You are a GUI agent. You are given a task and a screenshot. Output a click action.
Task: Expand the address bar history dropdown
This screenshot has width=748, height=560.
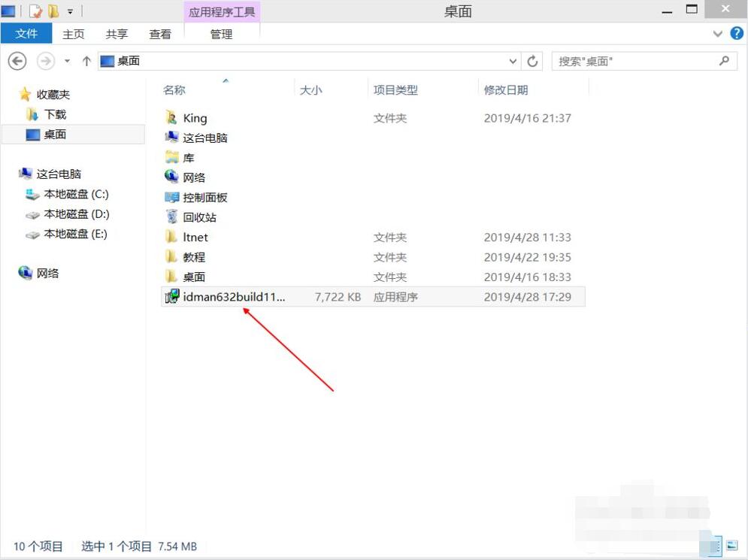[513, 61]
